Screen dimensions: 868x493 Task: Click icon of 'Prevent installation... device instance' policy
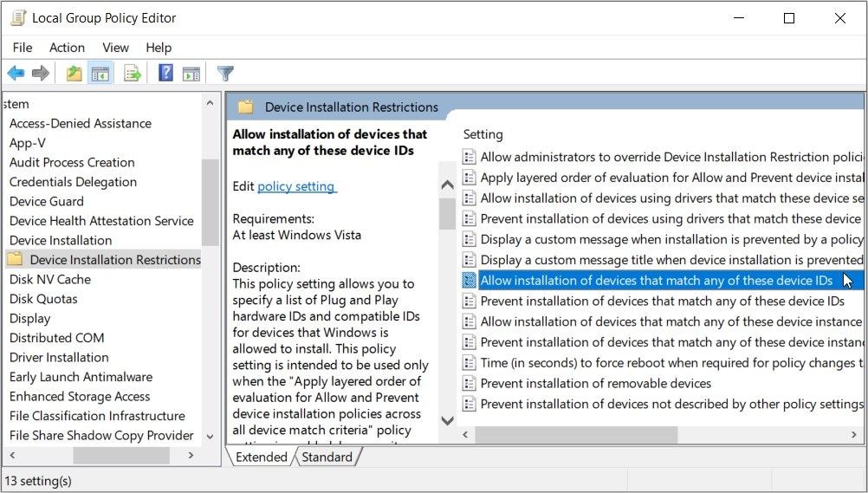(469, 341)
